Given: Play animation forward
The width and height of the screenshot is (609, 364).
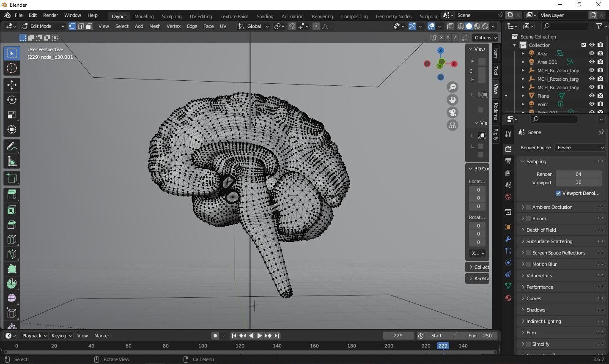Looking at the screenshot, I should pyautogui.click(x=259, y=336).
